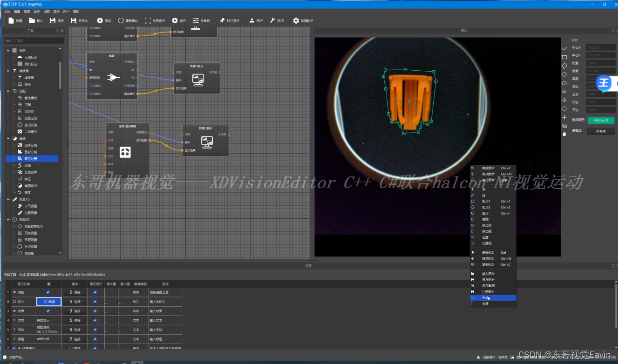Image resolution: width=618 pixels, height=364 pixels.
Task: Collapse the 测量1D tree group
Action: [x=8, y=199]
